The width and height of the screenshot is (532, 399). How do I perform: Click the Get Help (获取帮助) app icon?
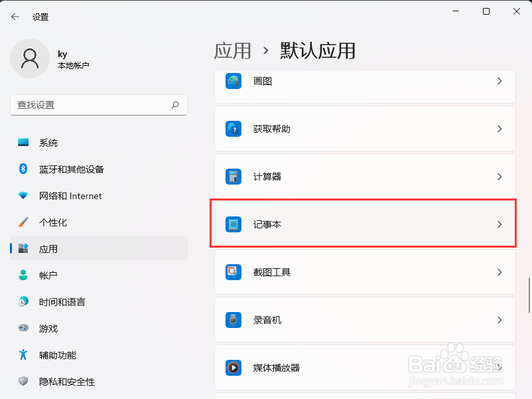point(233,129)
